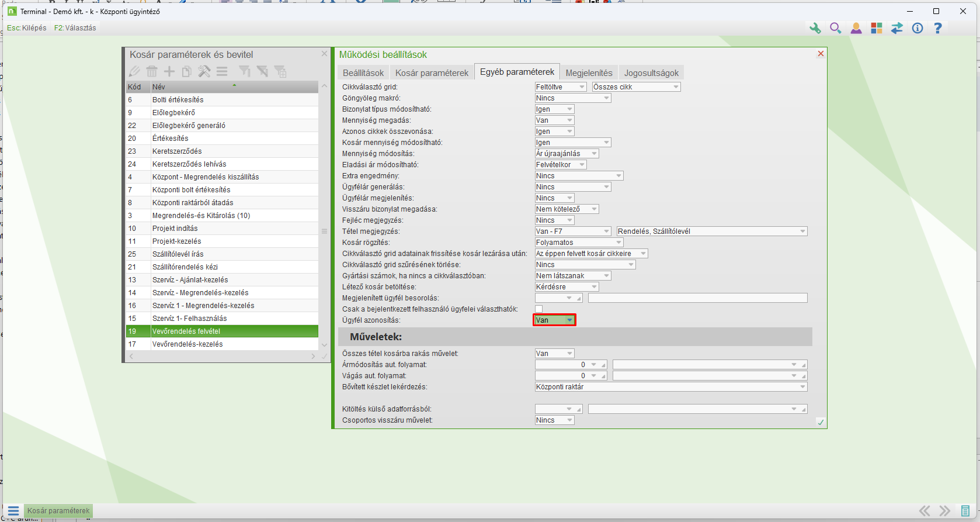The width and height of the screenshot is (980, 522).
Task: Select the 'Előlegbekérő generáló' row
Action: tap(222, 126)
